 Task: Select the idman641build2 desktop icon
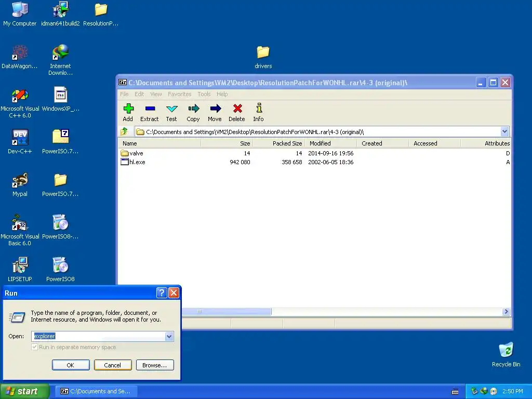[x=60, y=14]
